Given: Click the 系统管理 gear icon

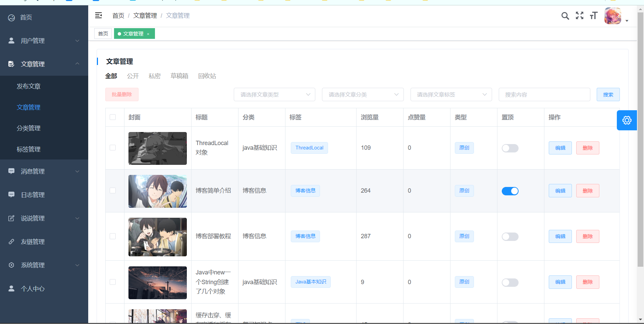Looking at the screenshot, I should [11, 265].
